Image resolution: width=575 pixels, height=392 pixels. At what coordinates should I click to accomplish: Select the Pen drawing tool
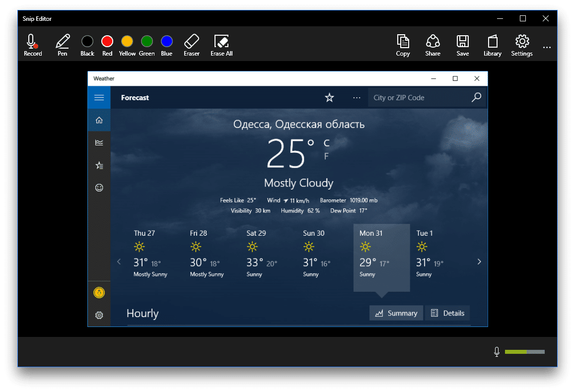tap(62, 45)
